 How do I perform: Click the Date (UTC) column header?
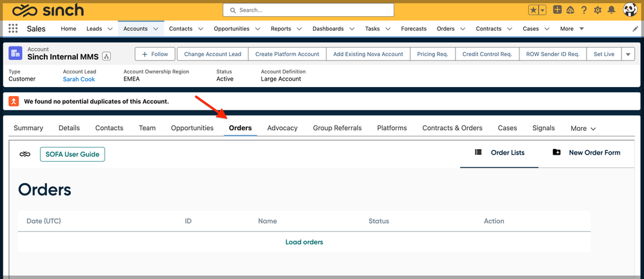43,221
